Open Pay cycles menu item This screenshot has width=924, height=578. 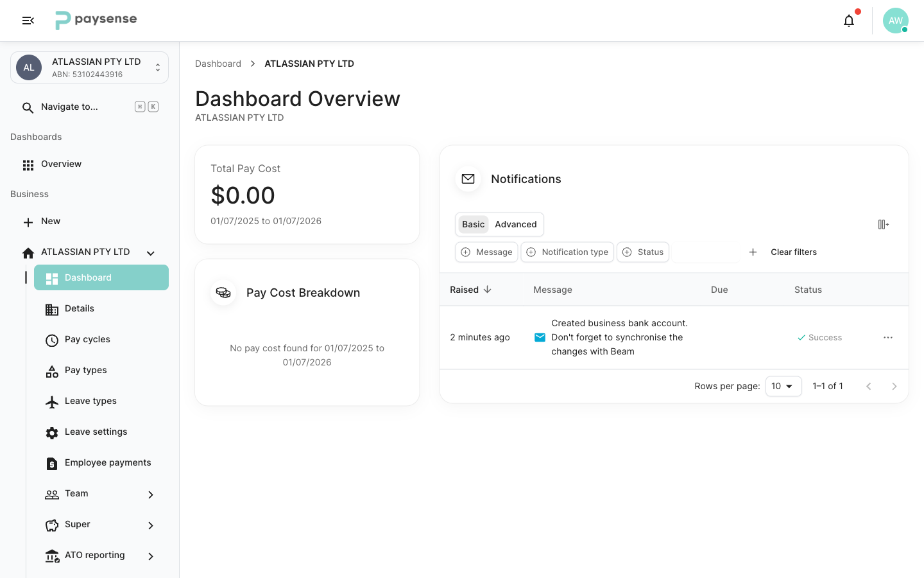click(101, 339)
